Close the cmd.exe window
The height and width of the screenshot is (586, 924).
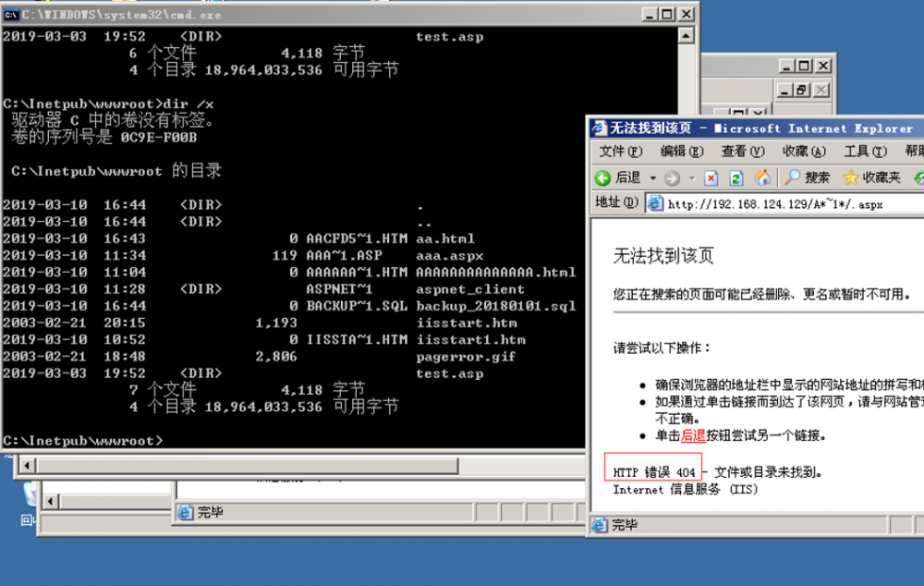point(687,14)
